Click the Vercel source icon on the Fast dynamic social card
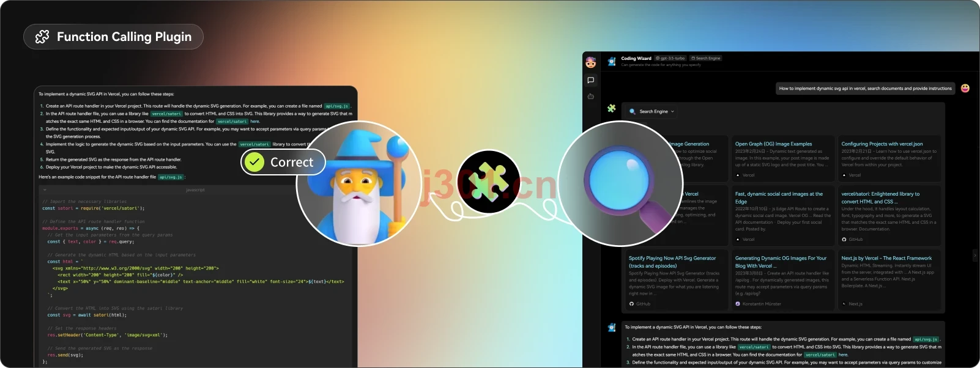Viewport: 980px width, 368px height. click(738, 240)
